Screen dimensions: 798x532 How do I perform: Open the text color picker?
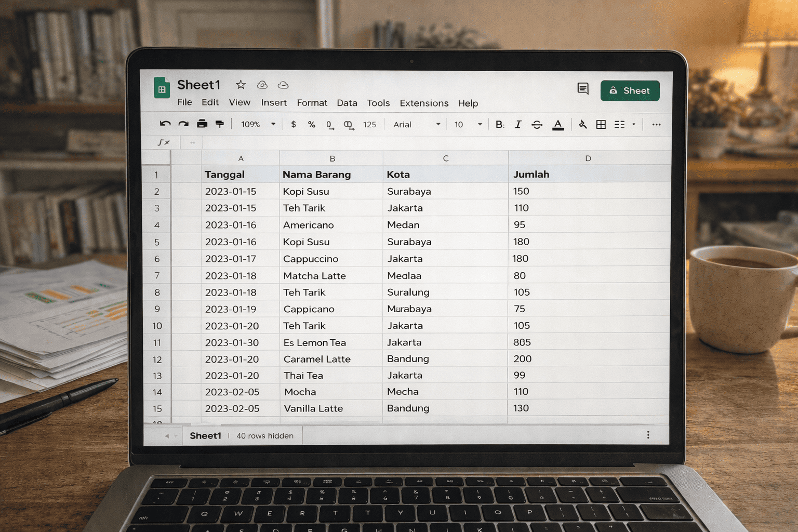tap(558, 125)
